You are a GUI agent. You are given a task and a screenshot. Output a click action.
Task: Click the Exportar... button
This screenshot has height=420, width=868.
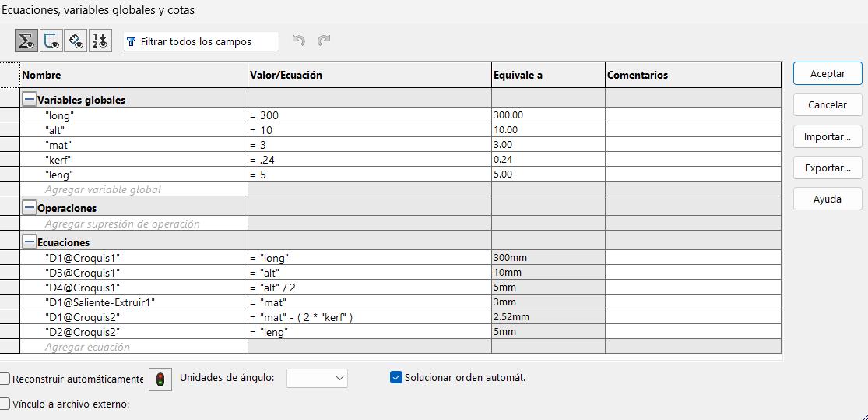coord(828,168)
